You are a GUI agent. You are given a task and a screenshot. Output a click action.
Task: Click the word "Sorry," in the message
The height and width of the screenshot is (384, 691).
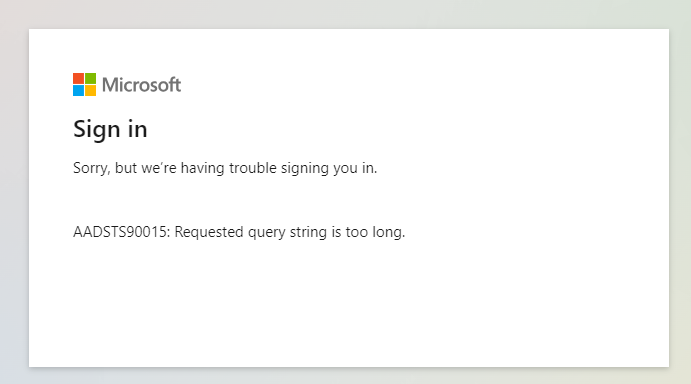click(92, 168)
